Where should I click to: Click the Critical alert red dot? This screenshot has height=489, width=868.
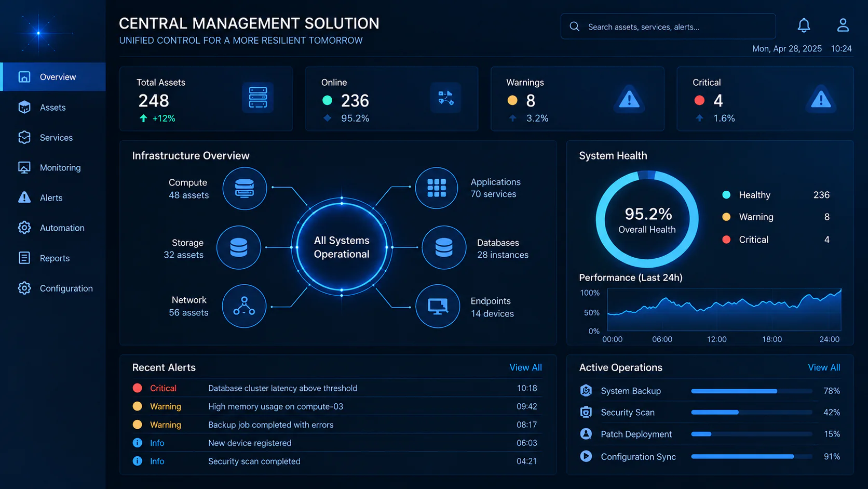coord(137,388)
